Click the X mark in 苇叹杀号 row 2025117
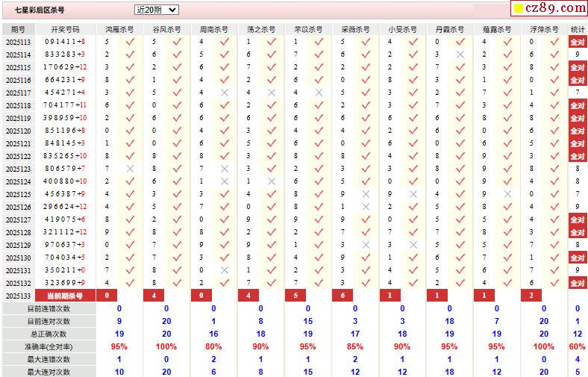The image size is (588, 377). coord(319,93)
